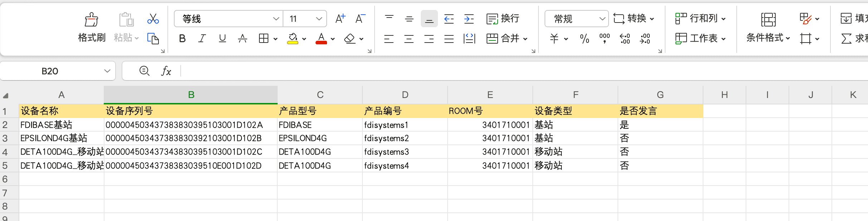The image size is (868, 221).
Task: Select column B header
Action: coord(191,95)
